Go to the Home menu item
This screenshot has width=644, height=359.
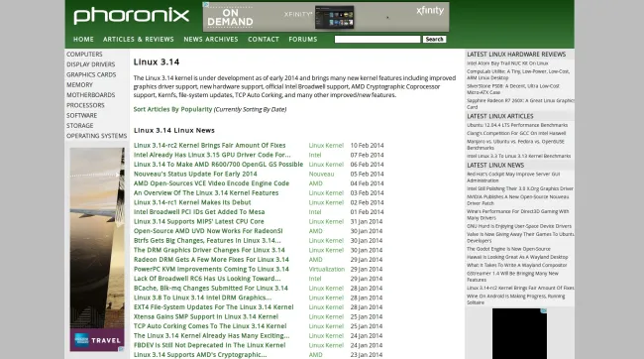tap(83, 39)
